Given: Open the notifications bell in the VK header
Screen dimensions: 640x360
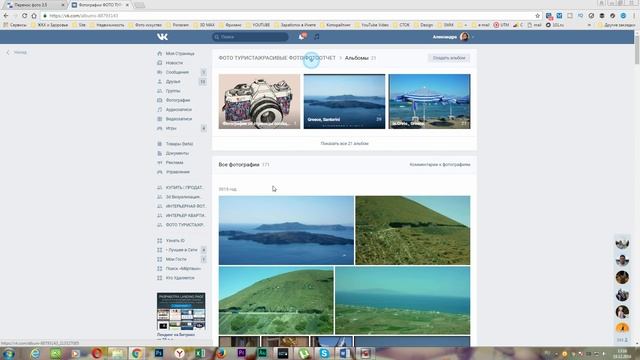Looking at the screenshot, I should (x=302, y=37).
